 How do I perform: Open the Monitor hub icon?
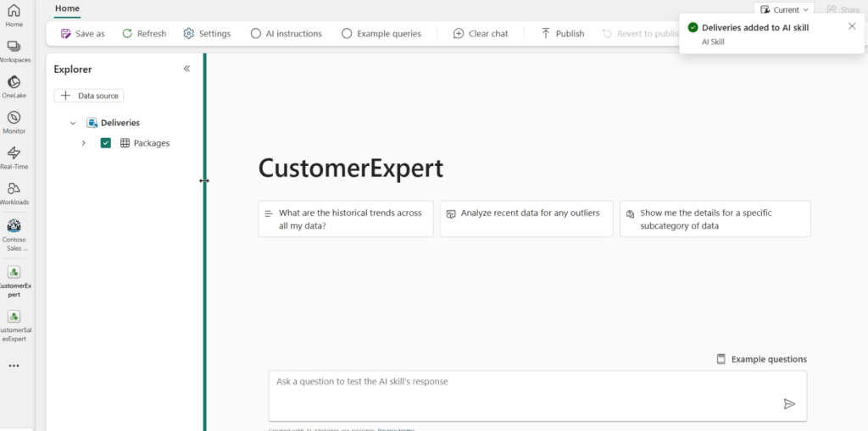[14, 122]
